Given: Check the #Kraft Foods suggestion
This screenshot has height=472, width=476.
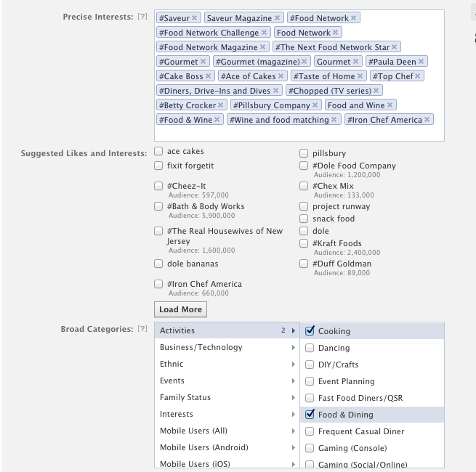Looking at the screenshot, I should [304, 243].
